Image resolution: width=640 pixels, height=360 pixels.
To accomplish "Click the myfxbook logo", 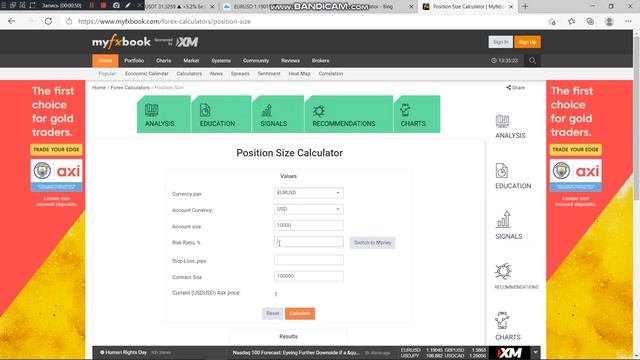I will tap(121, 42).
